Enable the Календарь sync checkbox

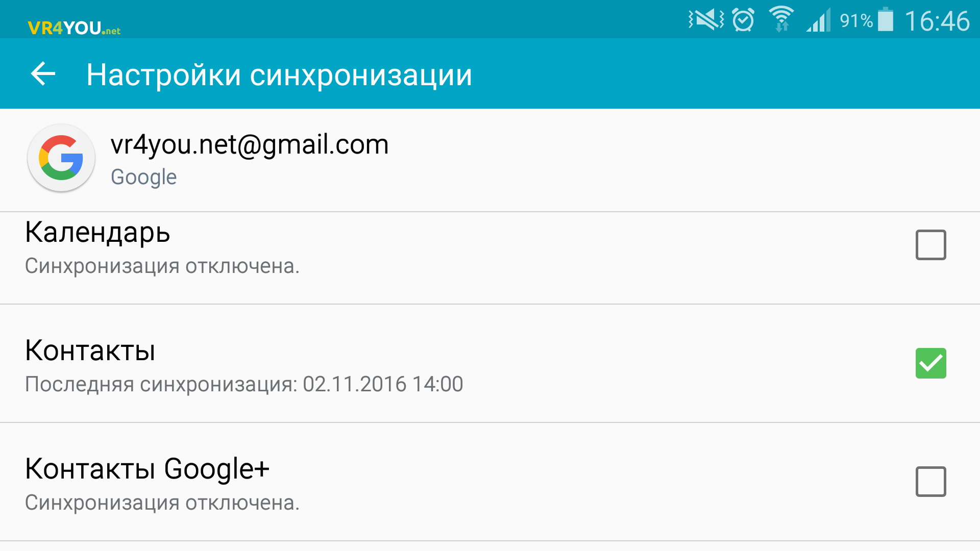point(930,245)
